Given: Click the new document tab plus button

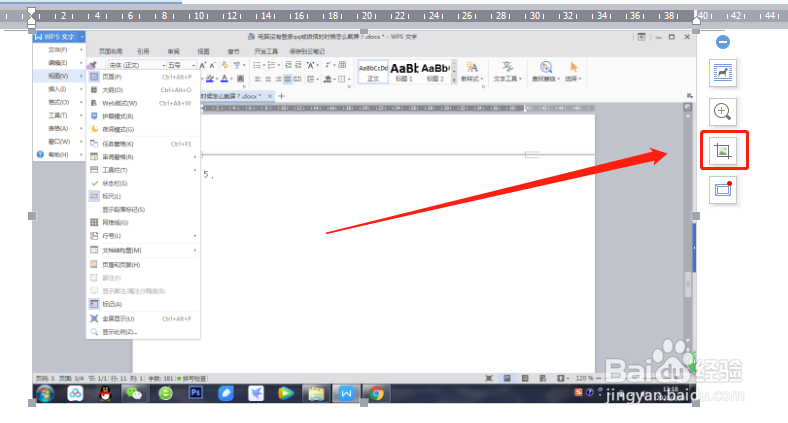Looking at the screenshot, I should pos(281,96).
